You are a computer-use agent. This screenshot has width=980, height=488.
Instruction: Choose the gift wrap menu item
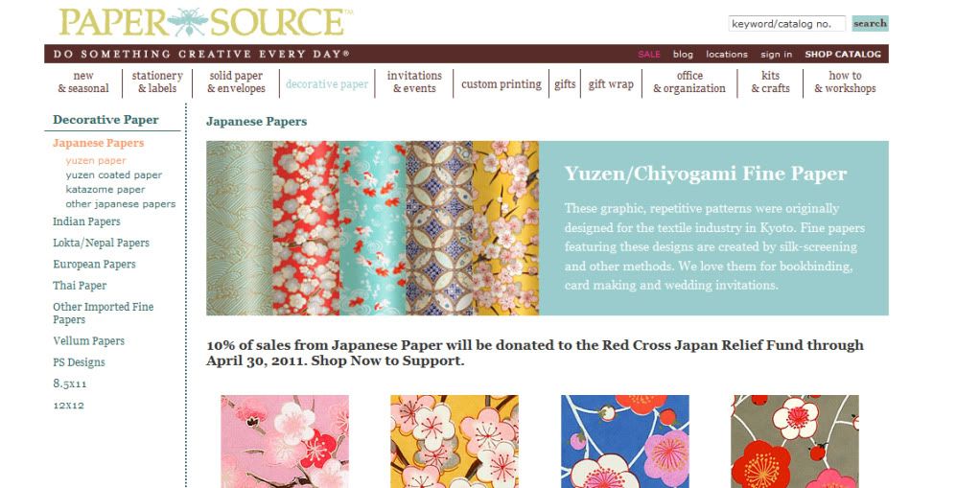pos(611,84)
